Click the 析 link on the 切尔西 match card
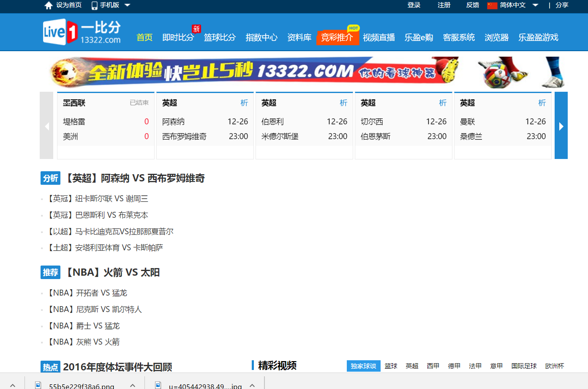This screenshot has height=389, width=588. tap(443, 103)
